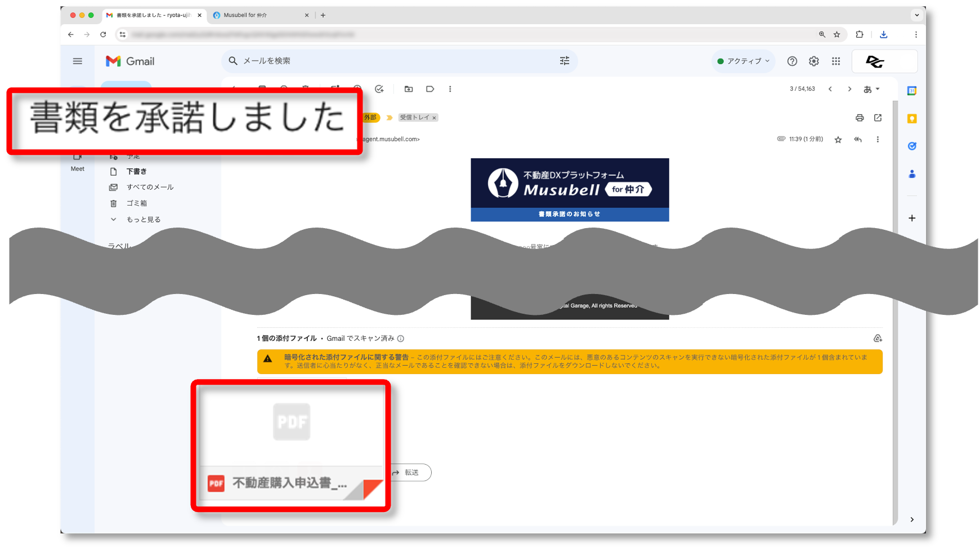Open Gmail support help icon
Image resolution: width=980 pixels, height=552 pixels.
(792, 61)
